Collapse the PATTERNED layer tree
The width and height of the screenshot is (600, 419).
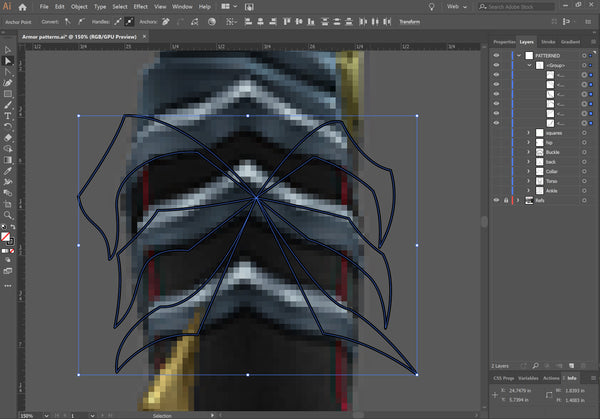518,55
